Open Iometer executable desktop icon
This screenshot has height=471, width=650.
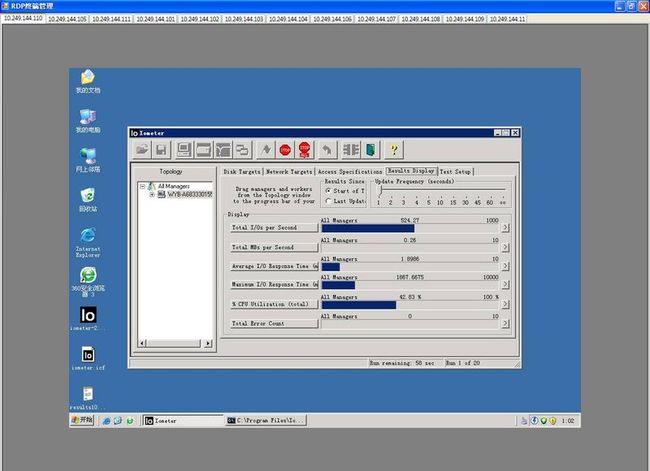[x=88, y=318]
